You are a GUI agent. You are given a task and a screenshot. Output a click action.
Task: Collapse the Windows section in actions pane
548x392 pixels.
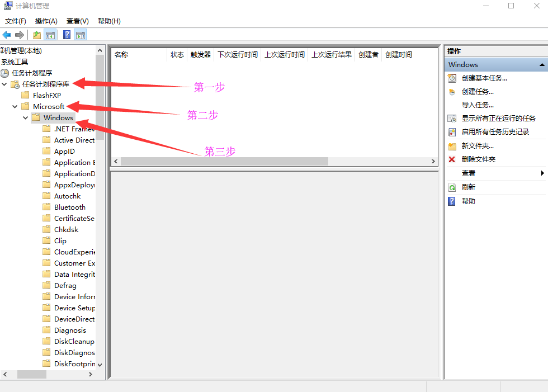541,65
